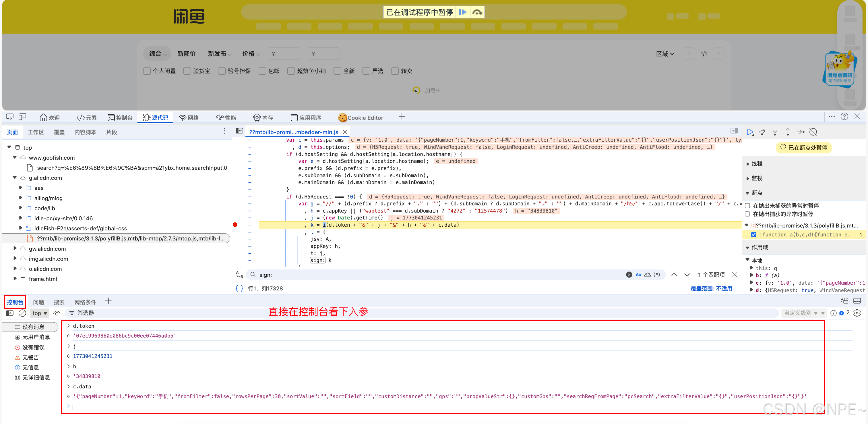The width and height of the screenshot is (868, 424).
Task: Switch to the 网络 tab
Action: 189,118
